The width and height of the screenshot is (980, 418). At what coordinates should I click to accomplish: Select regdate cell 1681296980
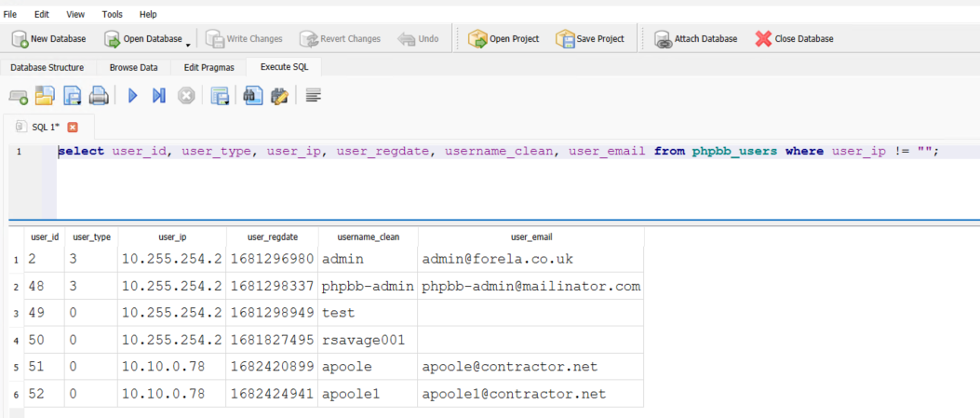point(273,259)
